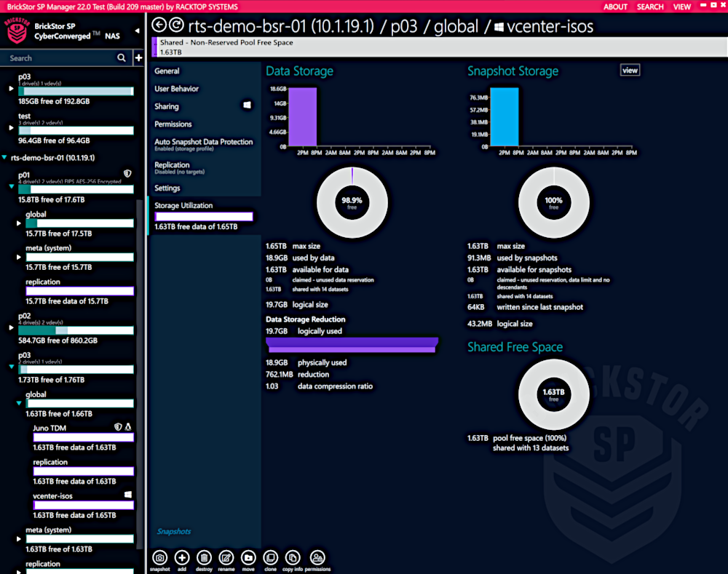Click the shield icon beside p01
The width and height of the screenshot is (728, 574).
127,174
